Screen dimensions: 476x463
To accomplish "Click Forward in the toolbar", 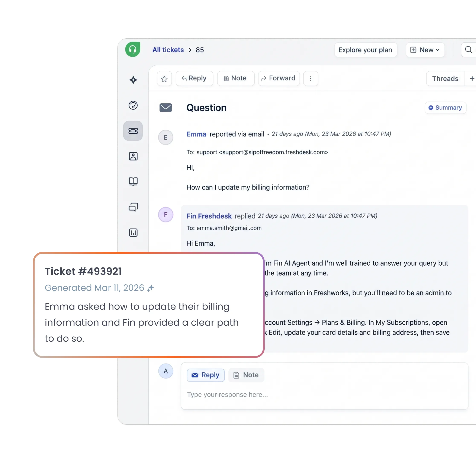I will click(279, 78).
